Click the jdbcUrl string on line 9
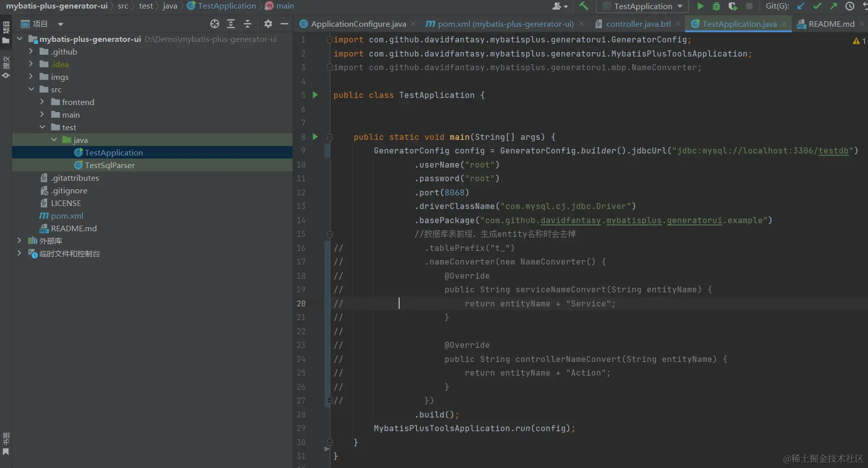 pos(762,150)
